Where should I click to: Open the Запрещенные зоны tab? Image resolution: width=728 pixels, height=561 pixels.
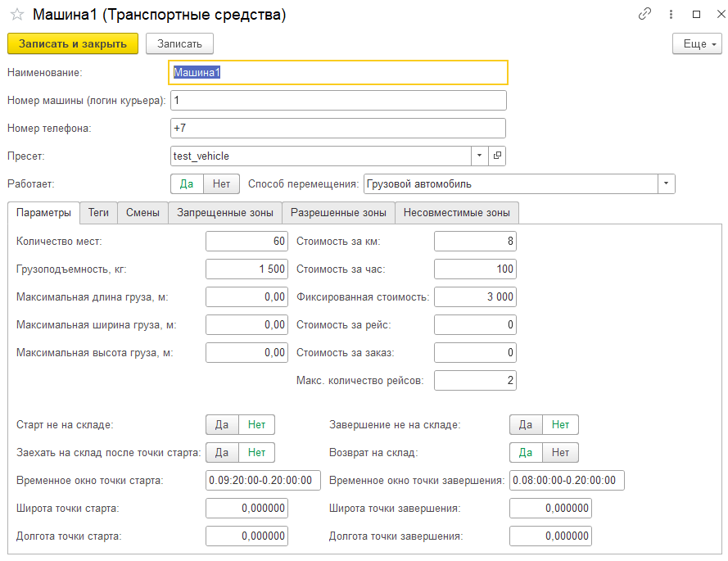pos(225,213)
